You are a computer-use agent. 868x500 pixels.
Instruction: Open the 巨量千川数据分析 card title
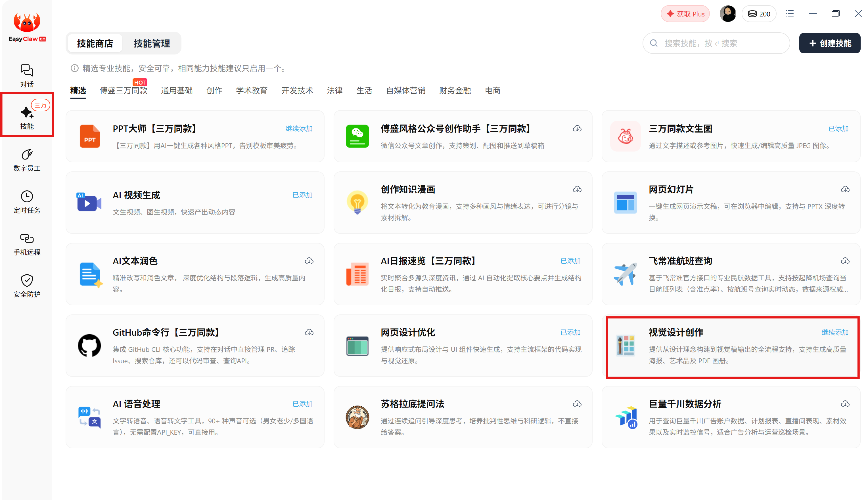pos(685,404)
